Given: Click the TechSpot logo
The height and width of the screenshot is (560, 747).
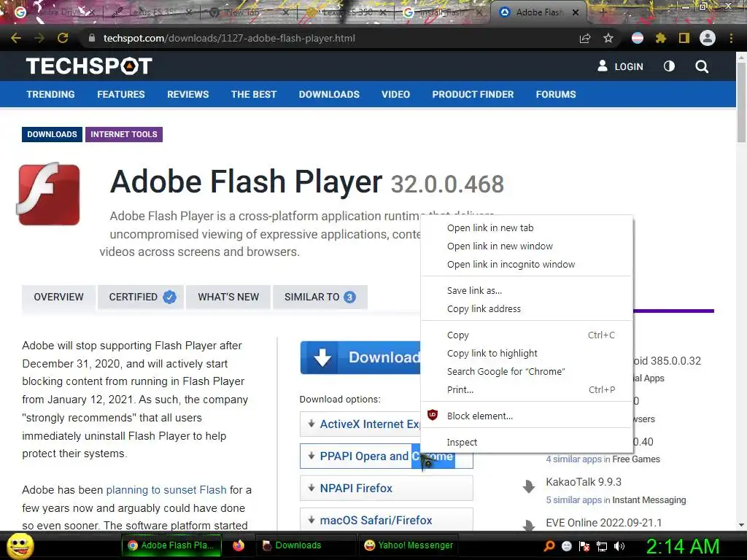Looking at the screenshot, I should [x=89, y=66].
